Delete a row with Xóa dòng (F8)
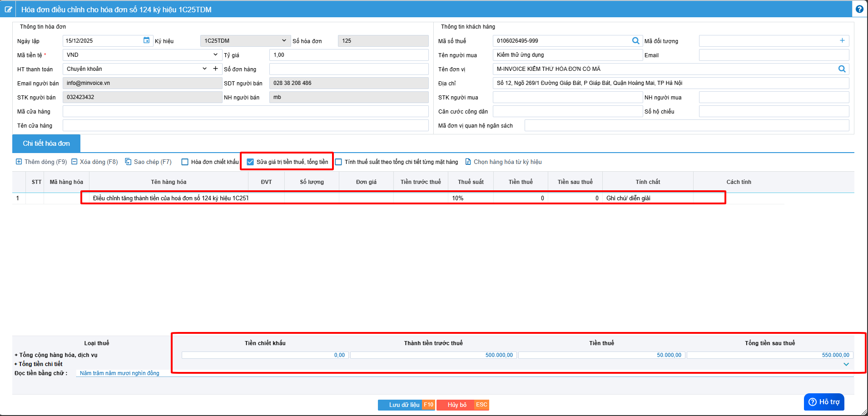Image resolution: width=868 pixels, height=416 pixels. [94, 162]
